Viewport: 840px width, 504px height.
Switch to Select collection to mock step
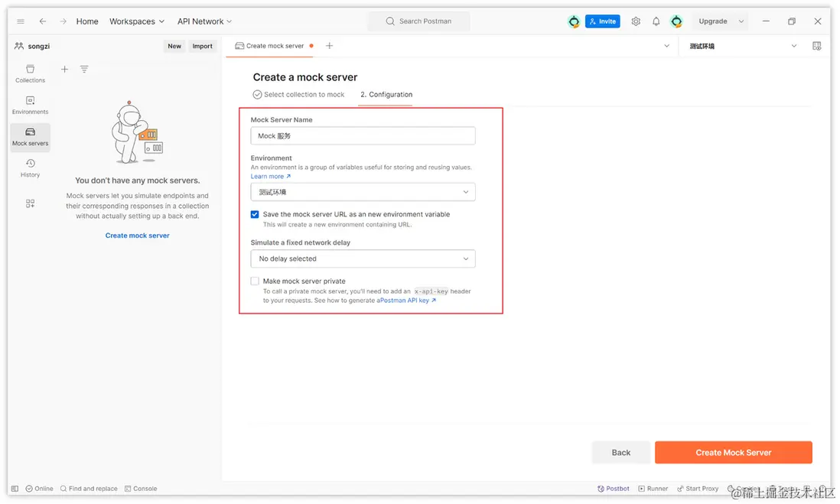[x=298, y=94]
